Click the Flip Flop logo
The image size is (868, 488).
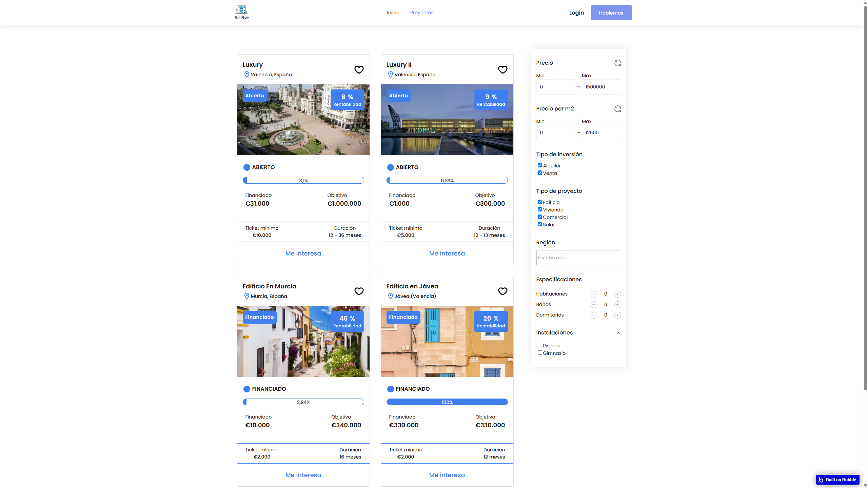[241, 13]
